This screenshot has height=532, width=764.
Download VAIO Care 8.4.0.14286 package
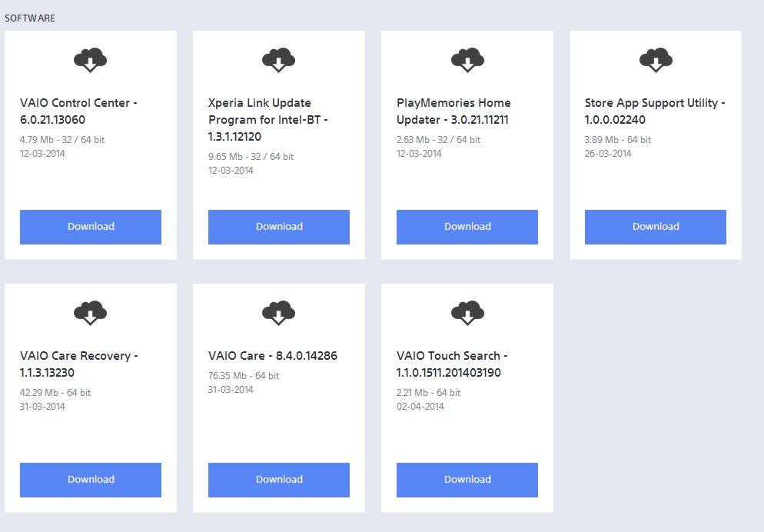[279, 480]
